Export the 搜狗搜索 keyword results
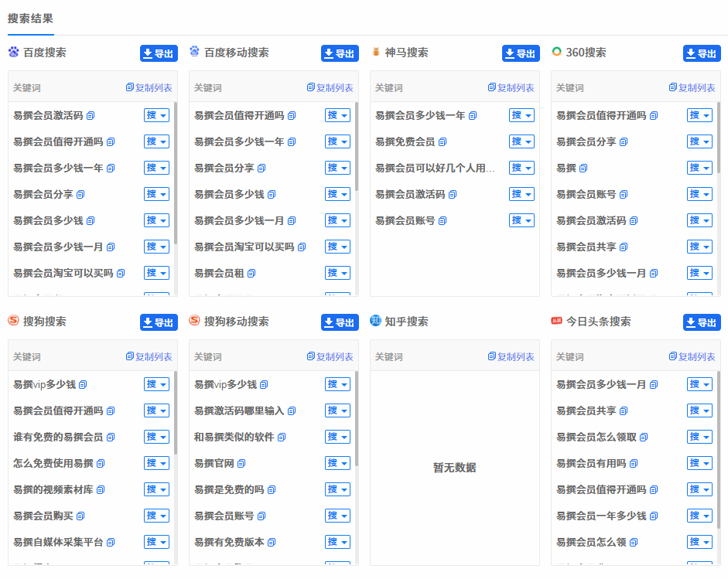Screen dimensions: 728x579 pyautogui.click(x=159, y=322)
